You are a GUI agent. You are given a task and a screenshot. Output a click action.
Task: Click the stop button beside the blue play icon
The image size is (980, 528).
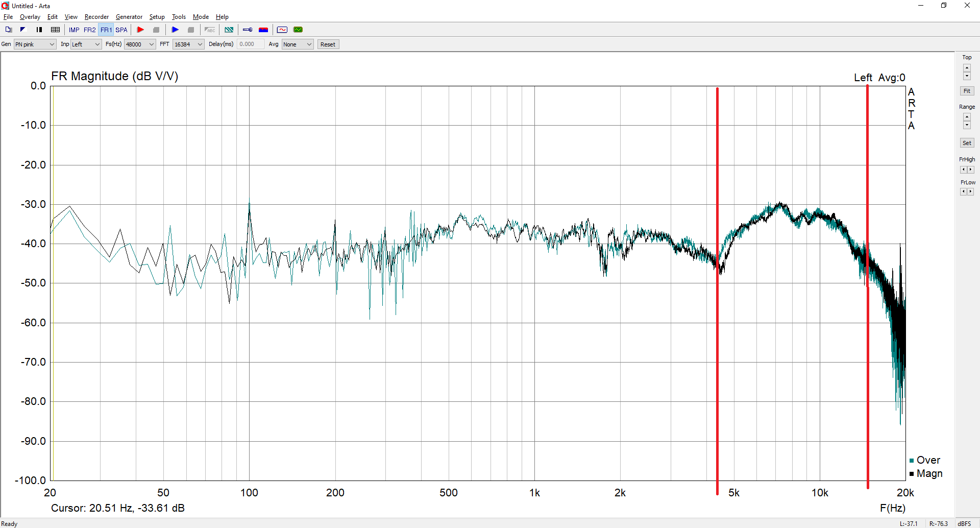(x=191, y=30)
